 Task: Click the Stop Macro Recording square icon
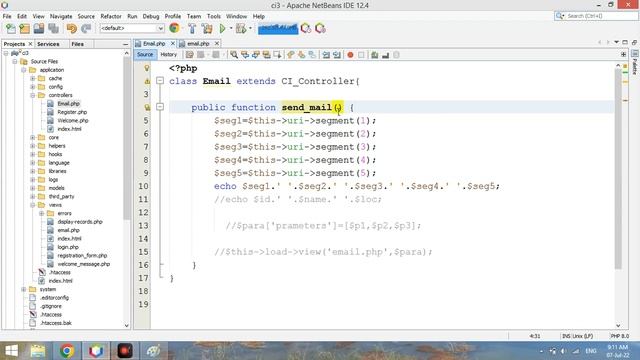(x=361, y=55)
